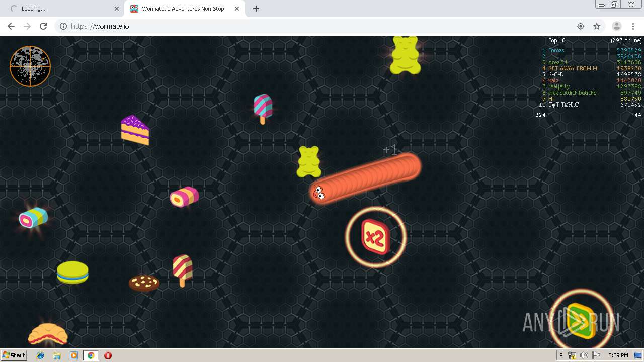Open a new browser tab
This screenshot has width=644, height=362.
coord(256,9)
